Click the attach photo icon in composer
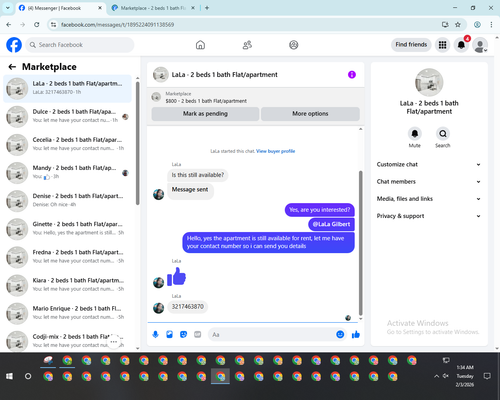Image resolution: width=500 pixels, height=400 pixels. [170, 334]
